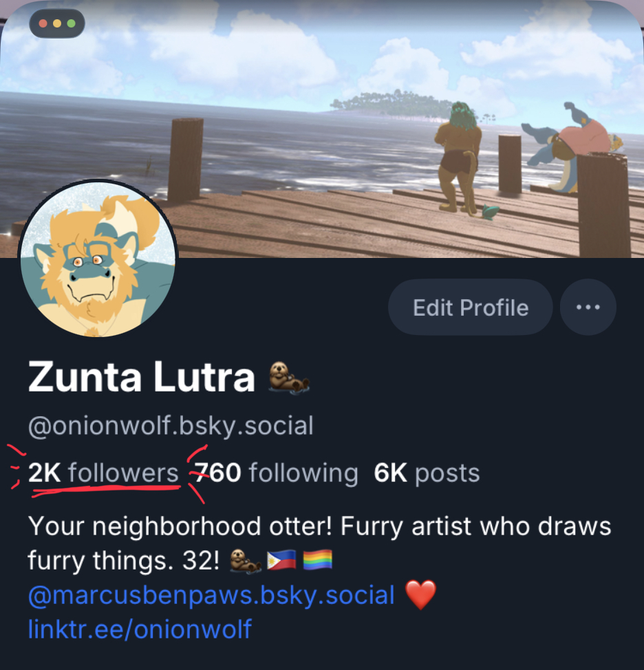The image size is (644, 670).
Task: Open the @marcusbenpaws.bsky.social mention link
Action: pyautogui.click(x=211, y=595)
